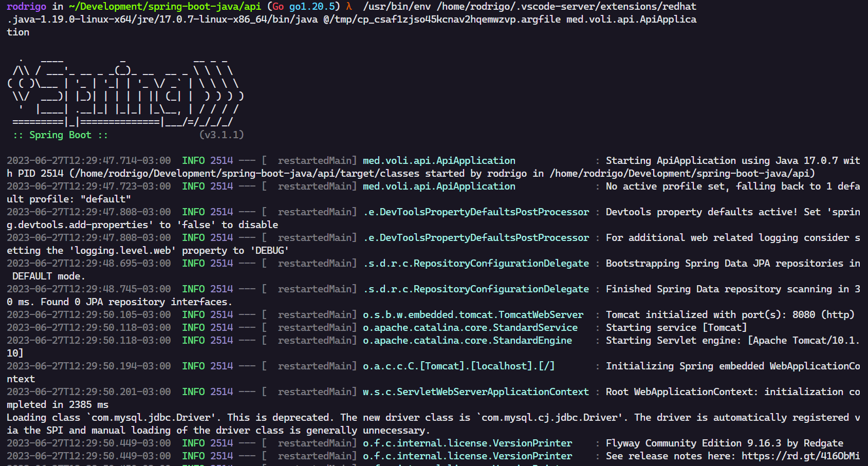Click the 'ult profile: "default"' wrapped text

[69, 199]
